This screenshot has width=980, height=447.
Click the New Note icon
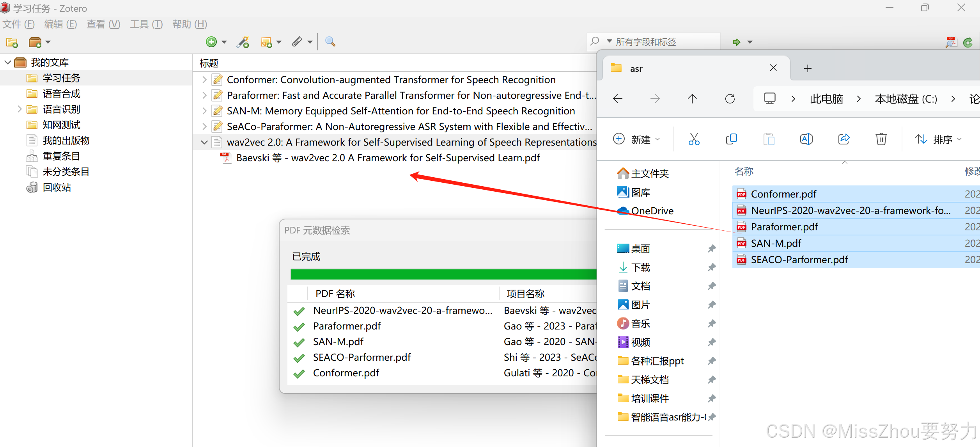pos(266,42)
